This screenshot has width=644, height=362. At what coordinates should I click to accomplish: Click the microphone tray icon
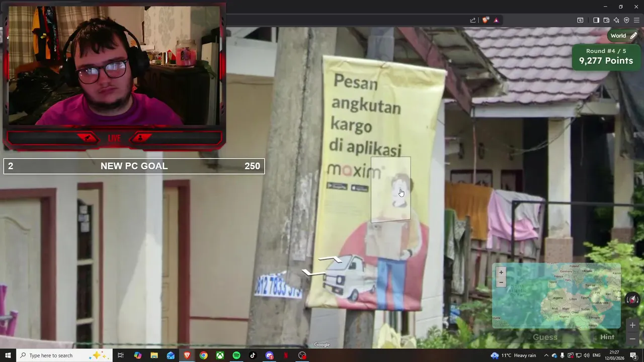click(x=562, y=355)
